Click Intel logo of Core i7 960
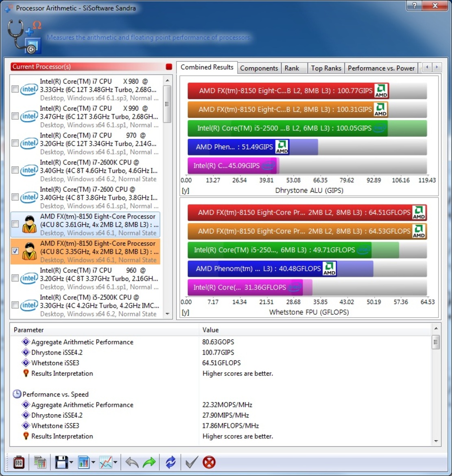The height and width of the screenshot is (476, 452). (29, 279)
